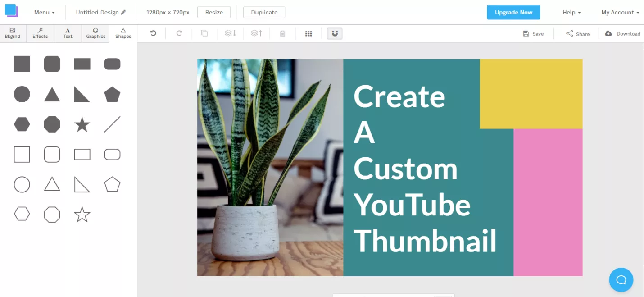The image size is (644, 297).
Task: Redo the last undone action
Action: (x=179, y=33)
